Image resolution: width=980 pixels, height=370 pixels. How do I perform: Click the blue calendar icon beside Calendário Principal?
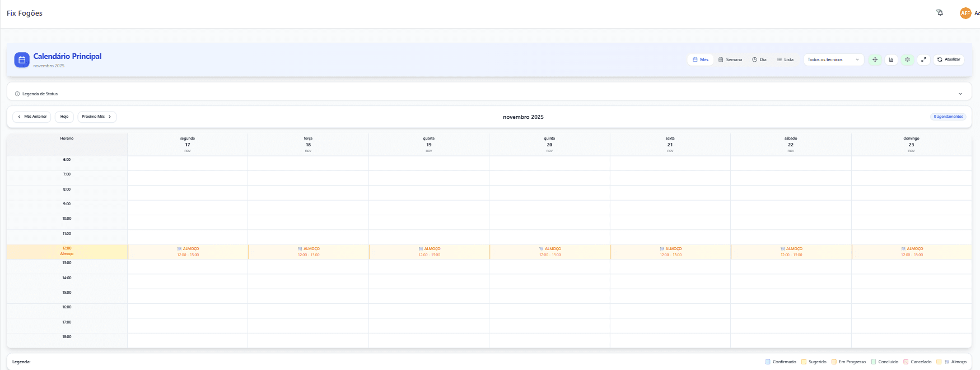click(22, 60)
